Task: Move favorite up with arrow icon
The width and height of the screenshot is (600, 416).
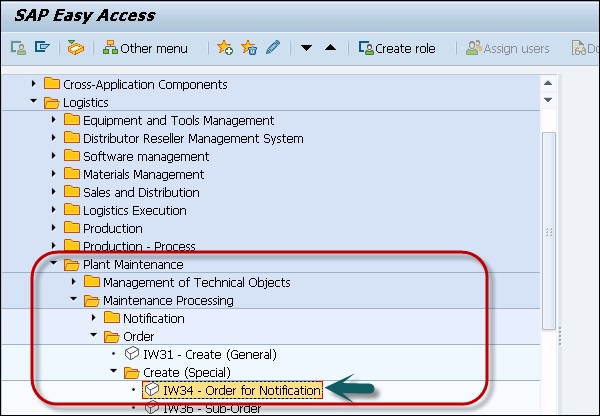Action: tap(330, 48)
